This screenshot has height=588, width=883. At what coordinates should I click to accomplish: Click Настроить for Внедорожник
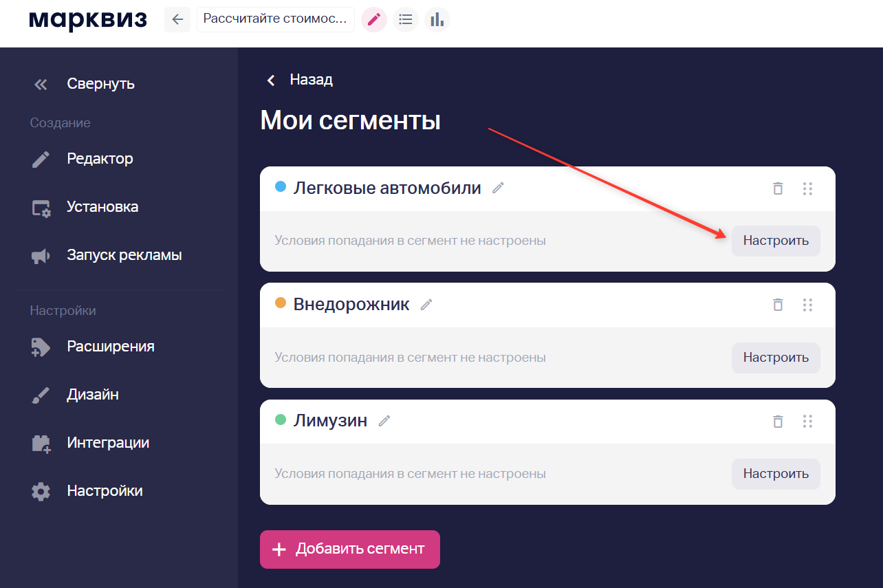776,358
